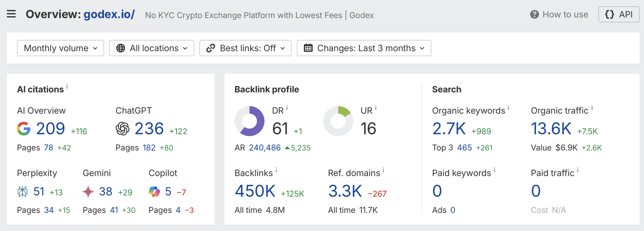Click the All time 11.7K domains text
This screenshot has height=231, width=644.
353,210
